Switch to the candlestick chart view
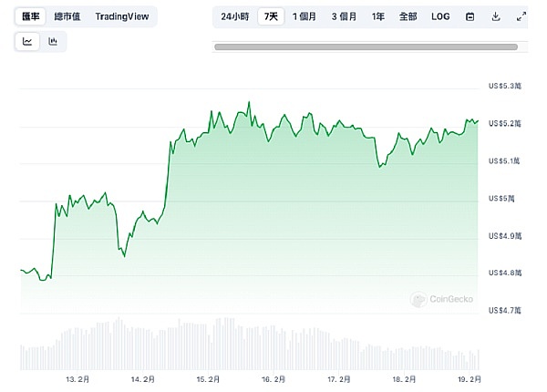The height and width of the screenshot is (392, 547). [53, 41]
